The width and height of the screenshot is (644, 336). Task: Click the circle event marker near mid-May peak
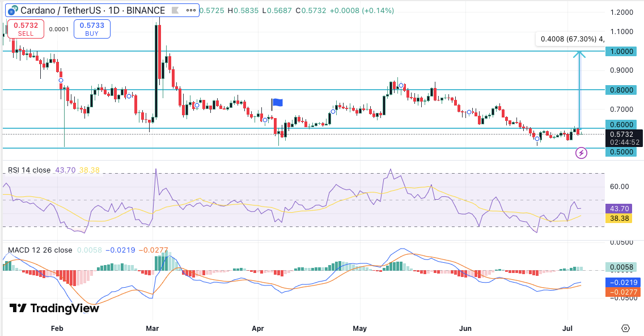(401, 86)
